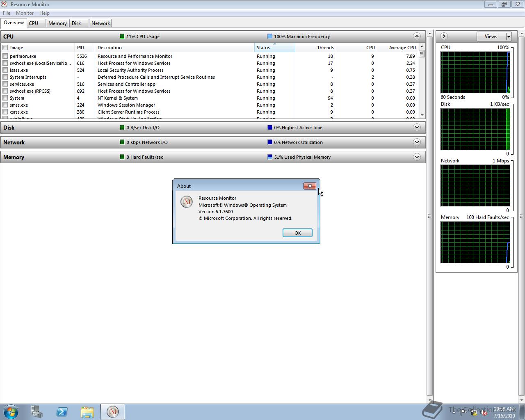Tick the lsass.exe process checkbox
Viewport: 525px width, 420px height.
5,70
